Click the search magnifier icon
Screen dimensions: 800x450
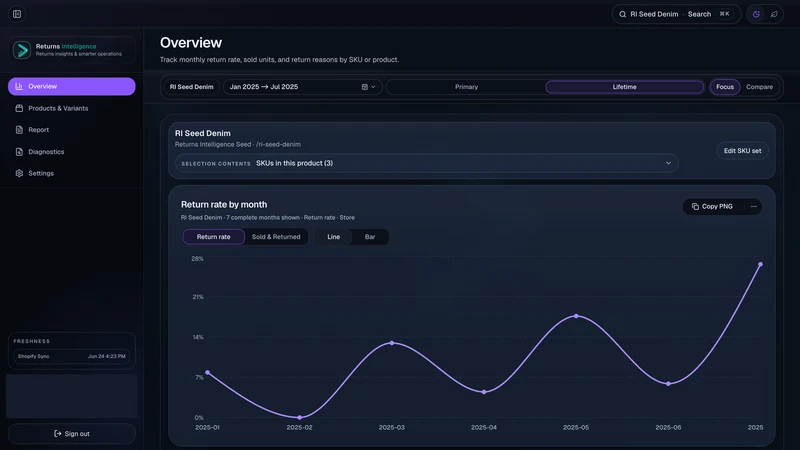pyautogui.click(x=622, y=14)
